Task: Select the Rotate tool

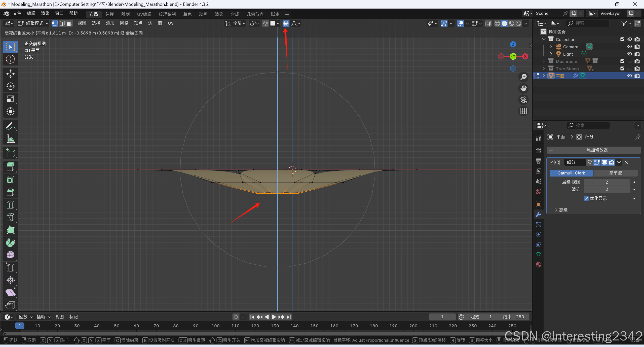Action: (10, 86)
